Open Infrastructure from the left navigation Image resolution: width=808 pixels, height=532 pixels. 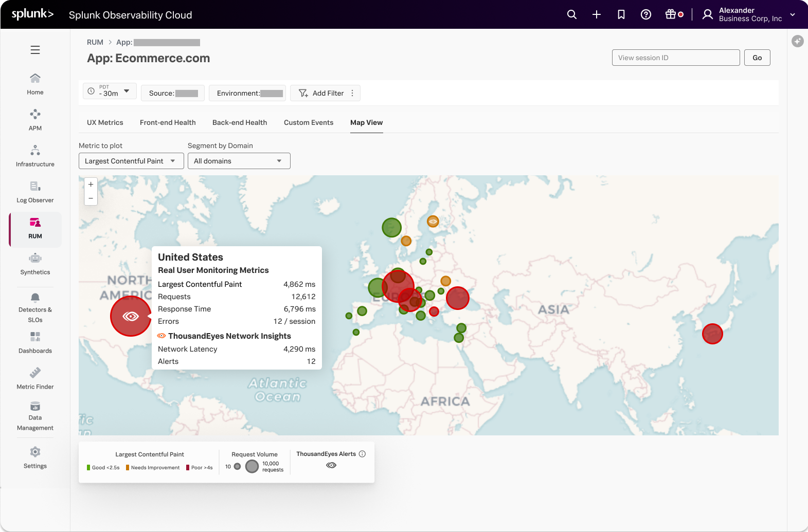35,155
